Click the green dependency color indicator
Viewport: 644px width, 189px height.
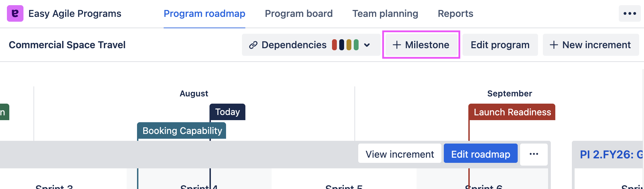pyautogui.click(x=356, y=45)
